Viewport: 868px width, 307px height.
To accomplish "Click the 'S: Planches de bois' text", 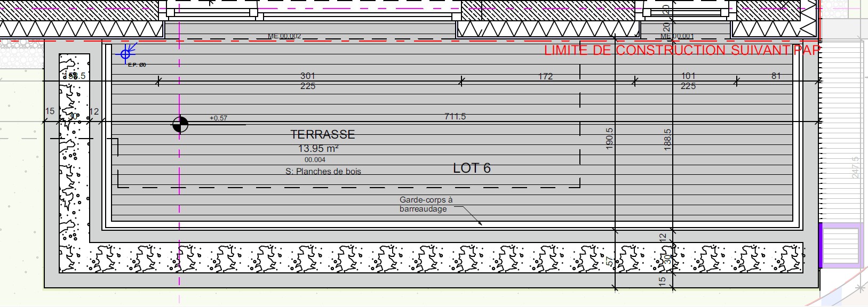I will [x=323, y=172].
